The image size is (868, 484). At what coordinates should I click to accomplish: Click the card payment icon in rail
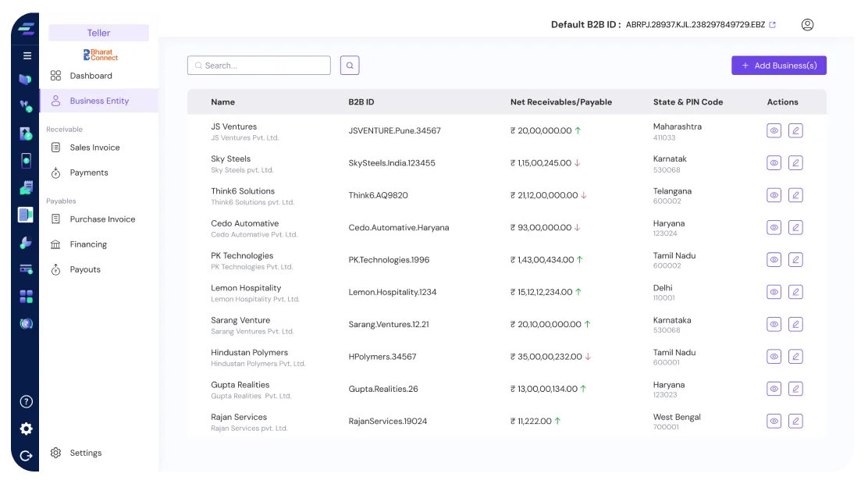[26, 269]
